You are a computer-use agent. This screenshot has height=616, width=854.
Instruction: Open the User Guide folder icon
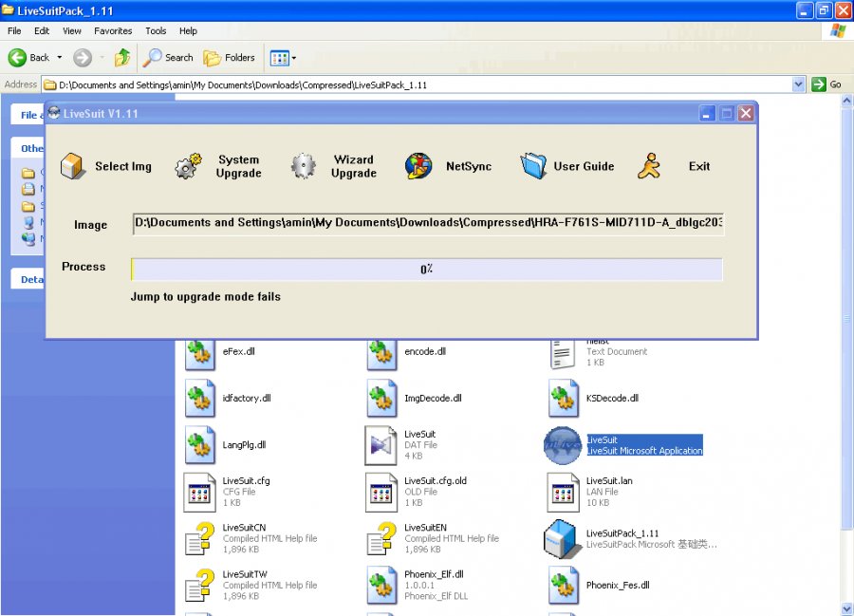click(x=533, y=165)
